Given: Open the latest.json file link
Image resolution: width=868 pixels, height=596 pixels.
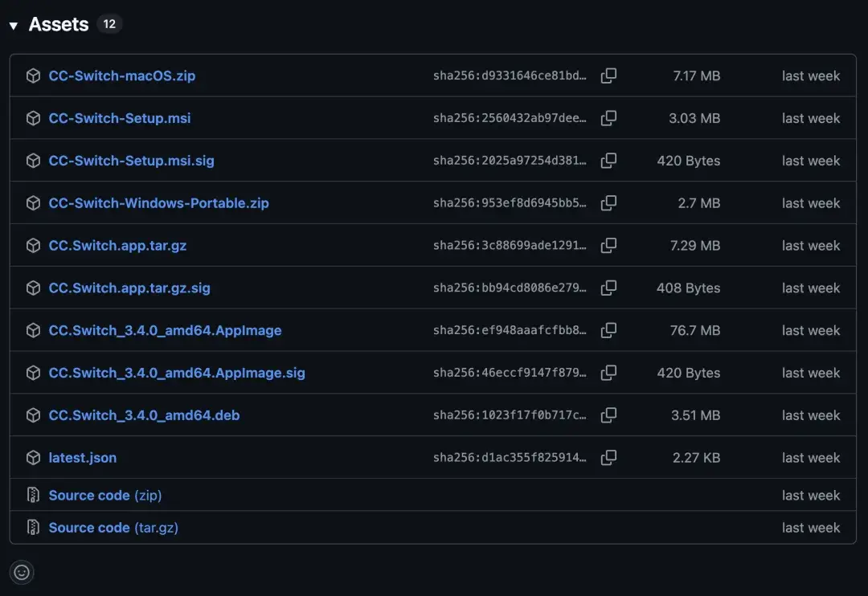Looking at the screenshot, I should pyautogui.click(x=82, y=458).
